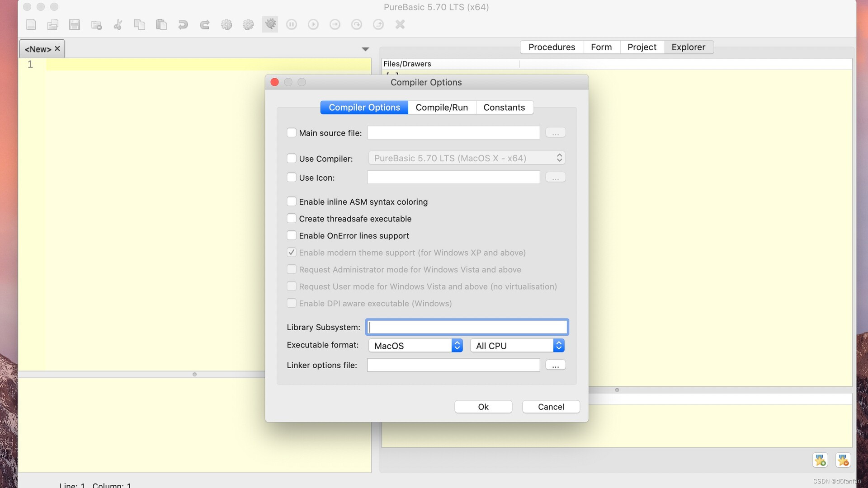This screenshot has height=488, width=868.
Task: Create a new source file
Action: tap(31, 24)
